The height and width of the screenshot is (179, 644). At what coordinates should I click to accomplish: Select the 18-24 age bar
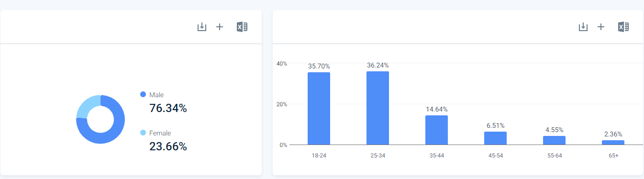319,109
